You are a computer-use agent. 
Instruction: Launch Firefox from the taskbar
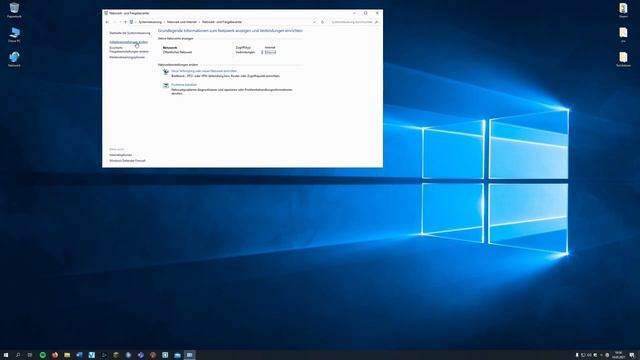[55, 355]
